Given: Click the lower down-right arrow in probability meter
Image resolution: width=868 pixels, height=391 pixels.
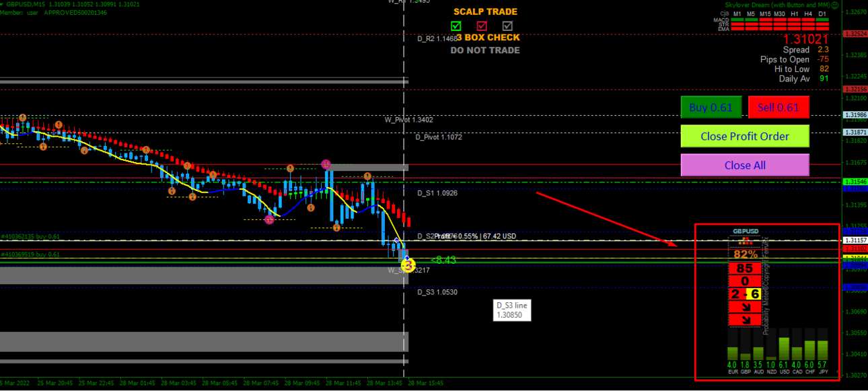Looking at the screenshot, I should tap(746, 320).
